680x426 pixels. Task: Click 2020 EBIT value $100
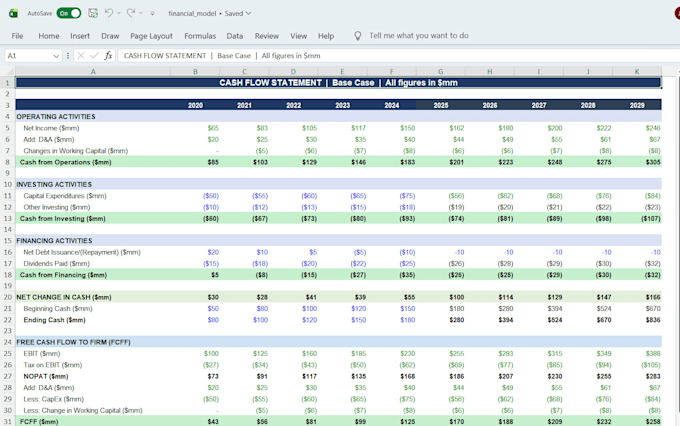(212, 354)
